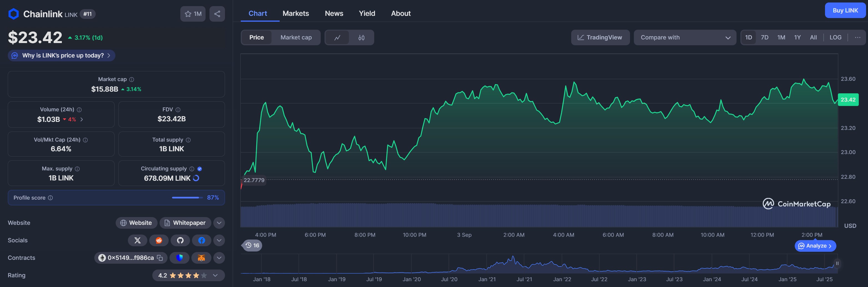
Task: Open the X (Twitter) social link
Action: point(138,240)
